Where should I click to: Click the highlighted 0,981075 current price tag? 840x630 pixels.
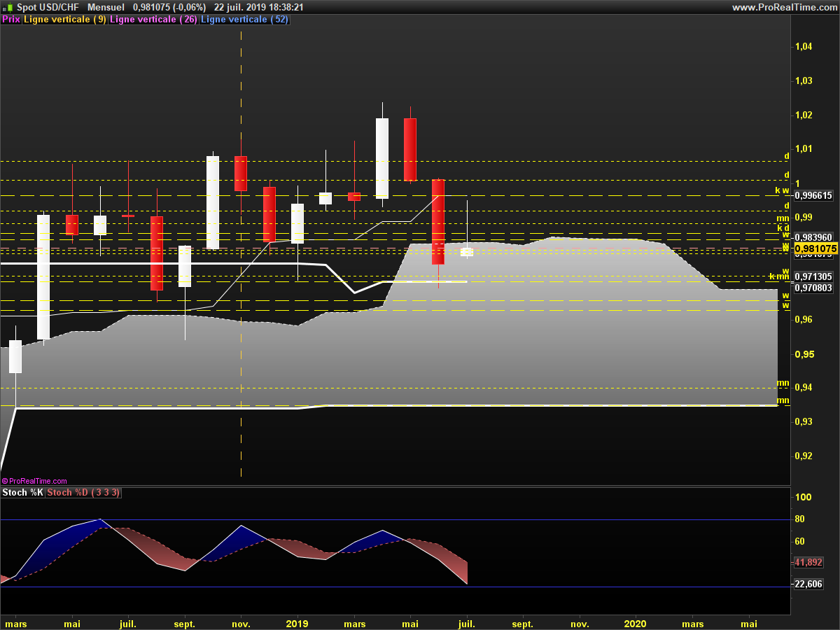pos(815,248)
